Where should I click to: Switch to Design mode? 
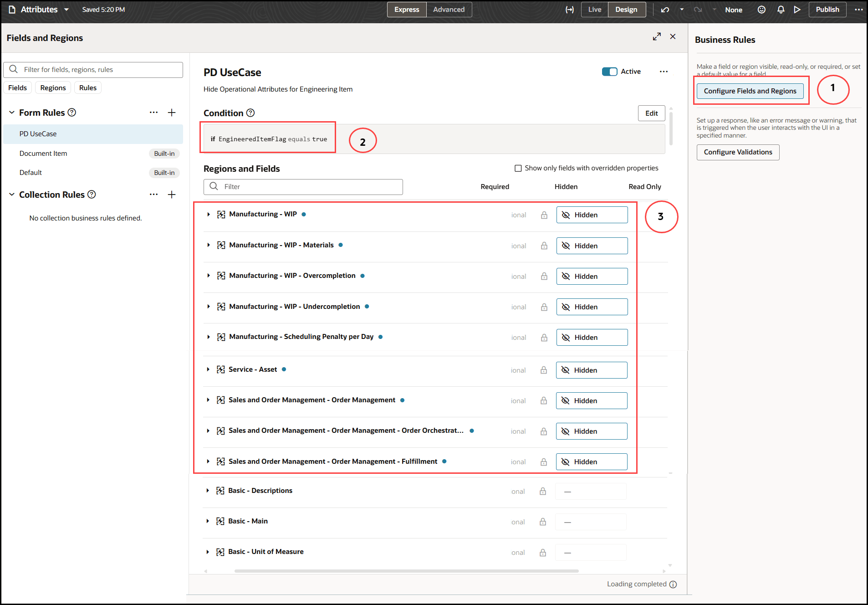click(x=626, y=10)
